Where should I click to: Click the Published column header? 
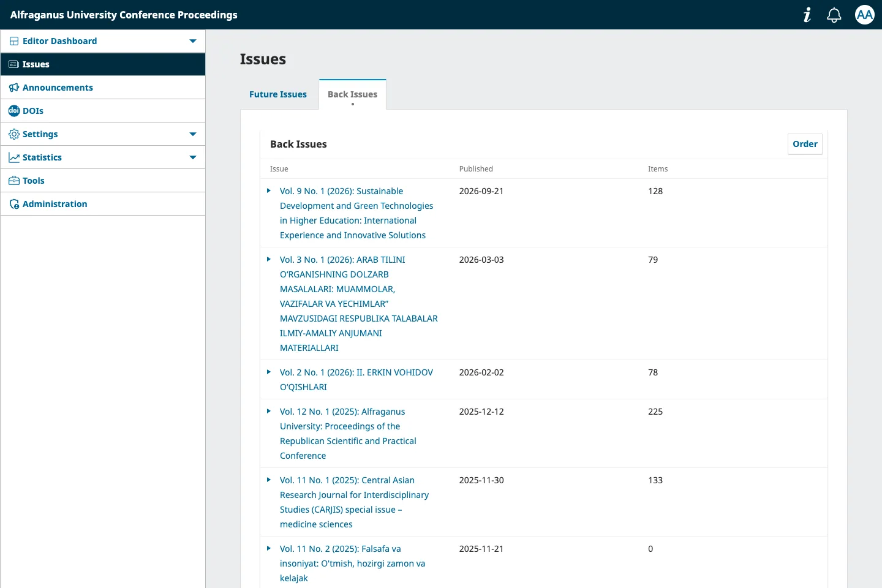coord(476,169)
